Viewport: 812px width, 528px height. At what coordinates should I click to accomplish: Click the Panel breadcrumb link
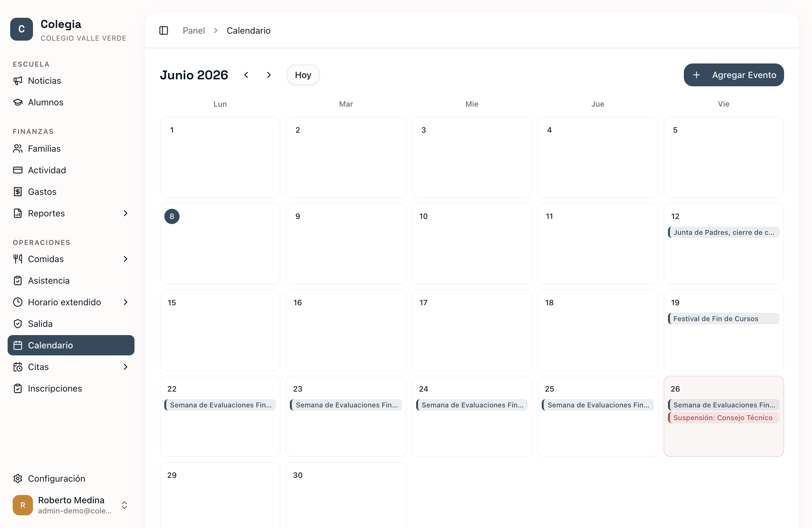(x=193, y=30)
